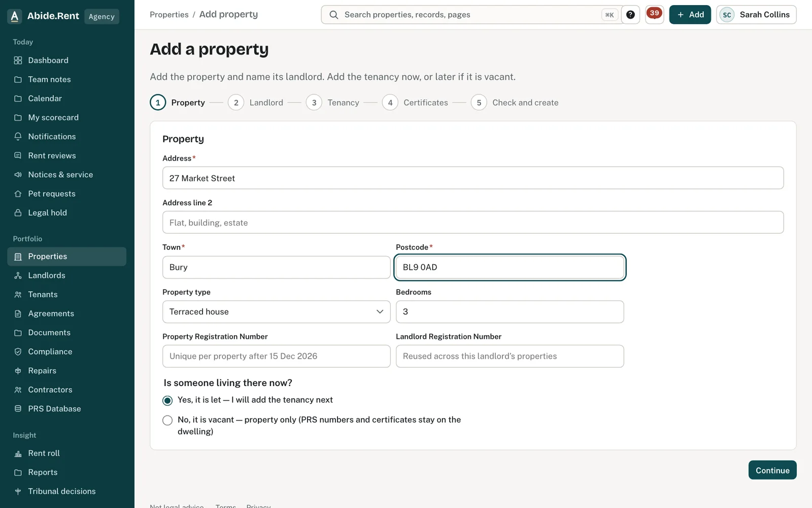812x508 pixels.
Task: Click the Pet requests house icon
Action: (x=18, y=194)
